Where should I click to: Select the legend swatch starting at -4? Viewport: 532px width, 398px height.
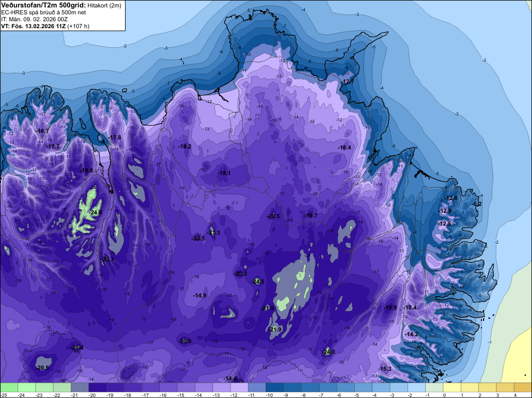[x=381, y=388]
